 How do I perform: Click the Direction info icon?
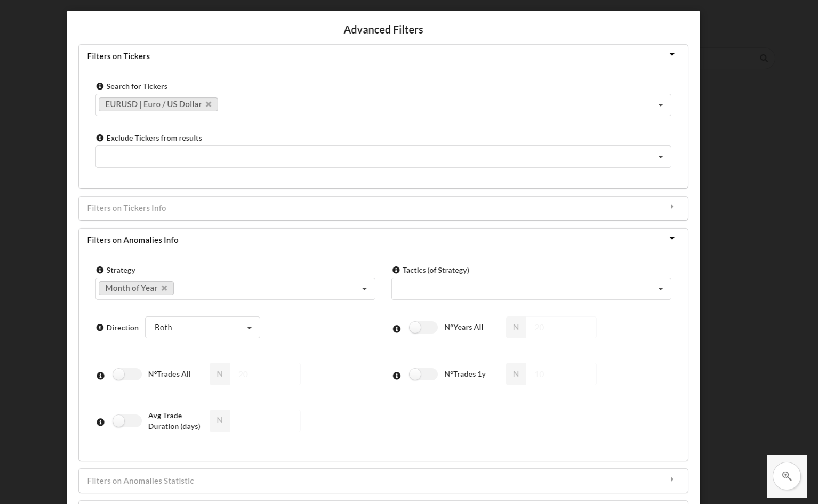point(100,328)
